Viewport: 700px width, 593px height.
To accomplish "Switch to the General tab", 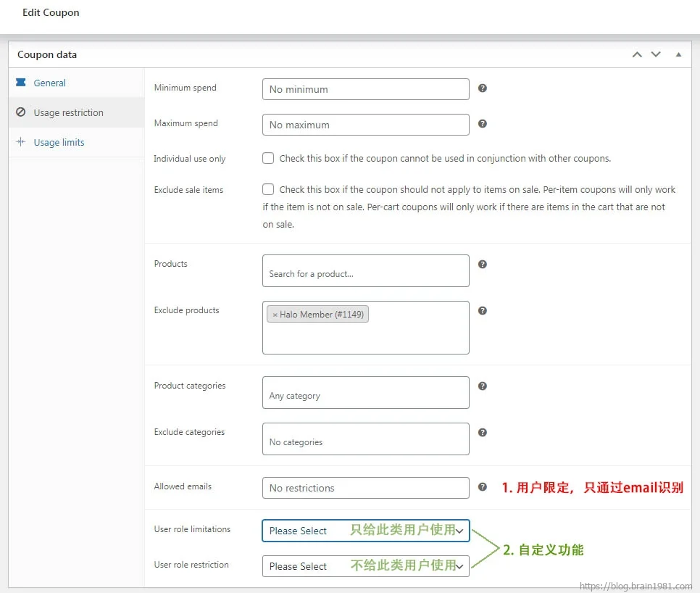I will (x=49, y=83).
